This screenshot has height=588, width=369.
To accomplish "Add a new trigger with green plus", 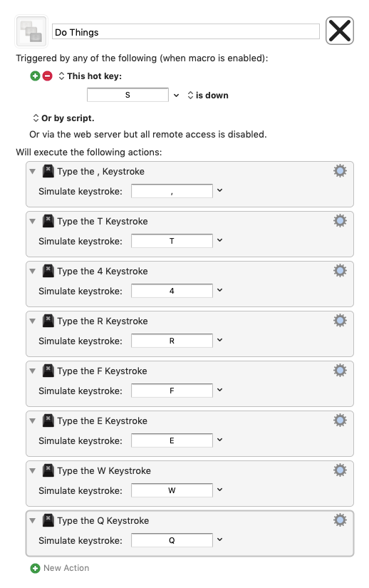I will 35,76.
